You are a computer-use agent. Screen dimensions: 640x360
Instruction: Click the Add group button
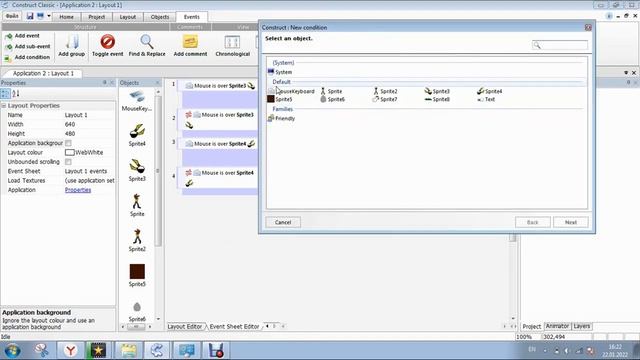click(71, 45)
